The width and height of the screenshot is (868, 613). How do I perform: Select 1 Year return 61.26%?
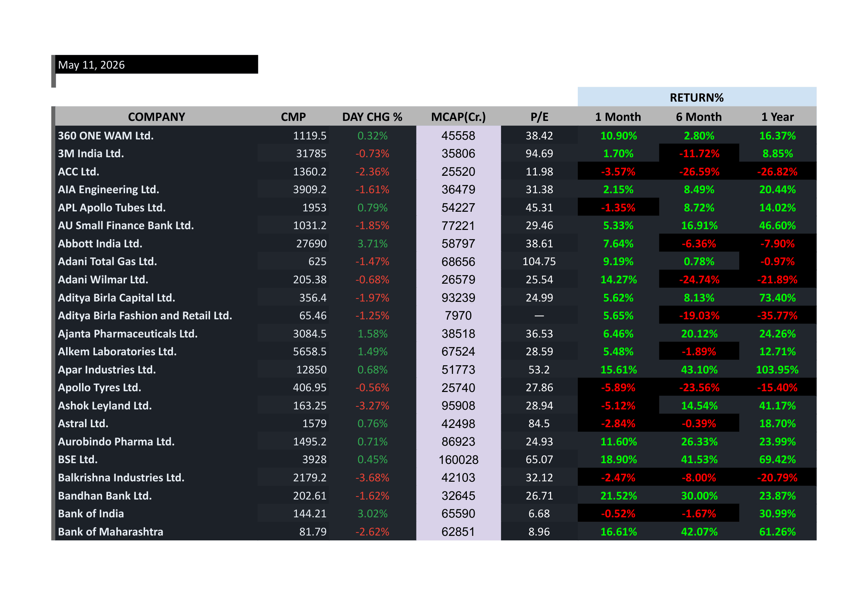tap(778, 532)
